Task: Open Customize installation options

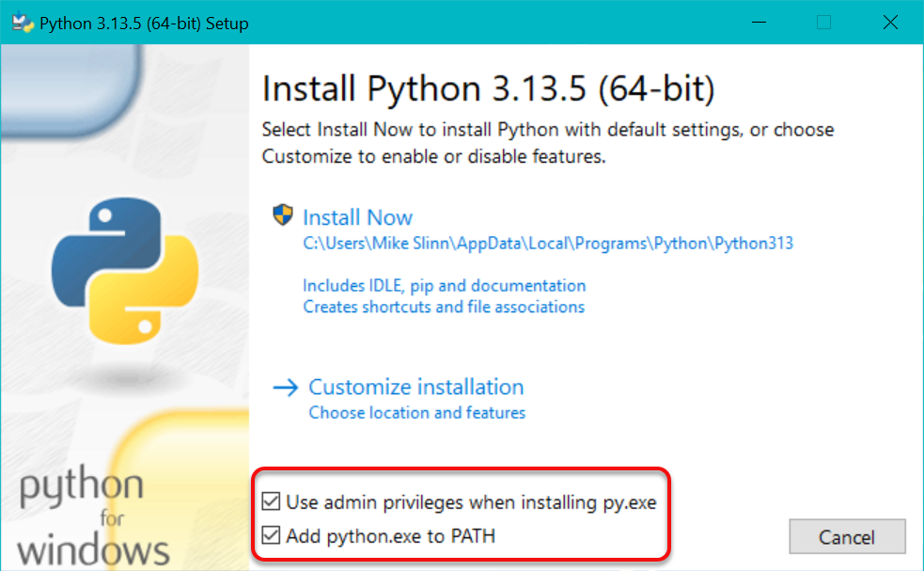Action: click(x=415, y=387)
